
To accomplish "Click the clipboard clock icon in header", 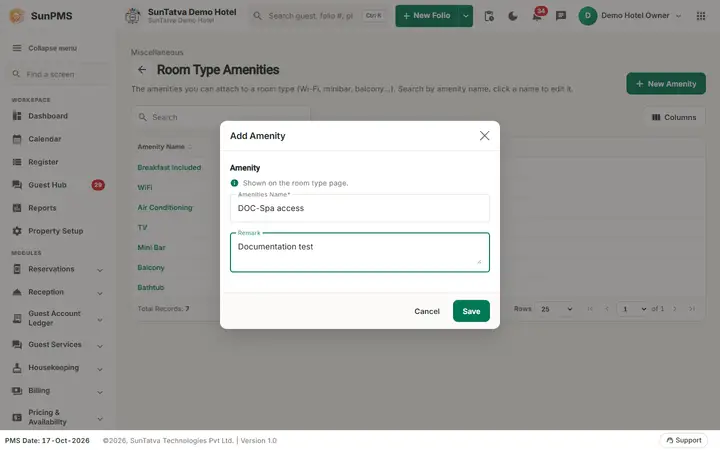I will click(489, 16).
